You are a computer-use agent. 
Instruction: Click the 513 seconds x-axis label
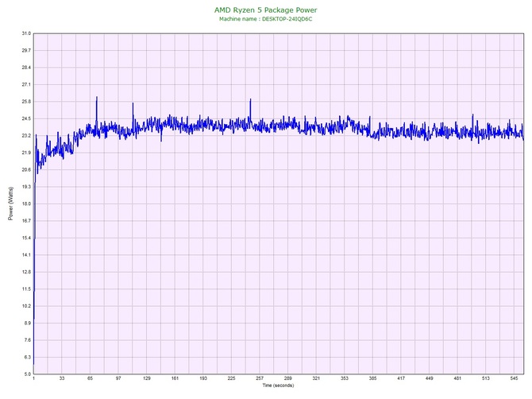486,378
